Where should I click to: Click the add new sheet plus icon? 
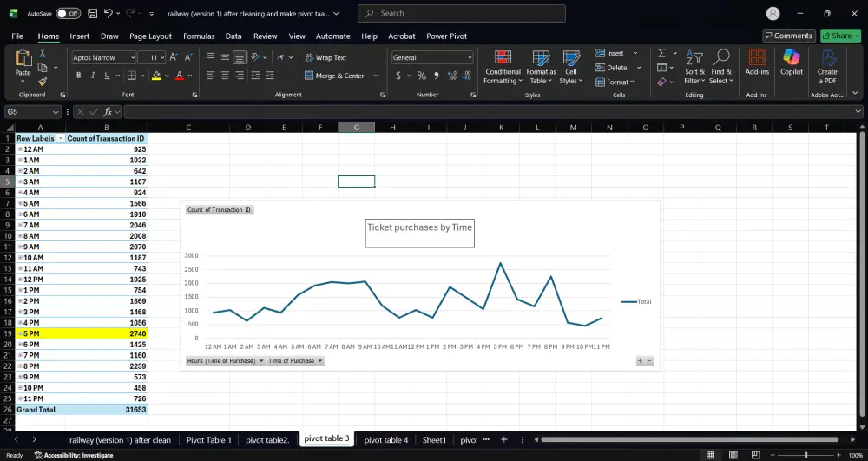point(503,439)
